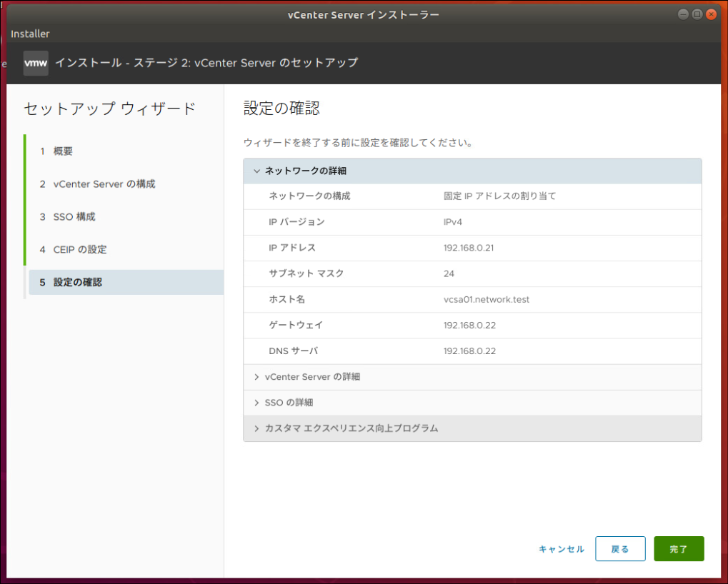Click the green 完了 button
The width and height of the screenshot is (728, 584).
(x=679, y=549)
